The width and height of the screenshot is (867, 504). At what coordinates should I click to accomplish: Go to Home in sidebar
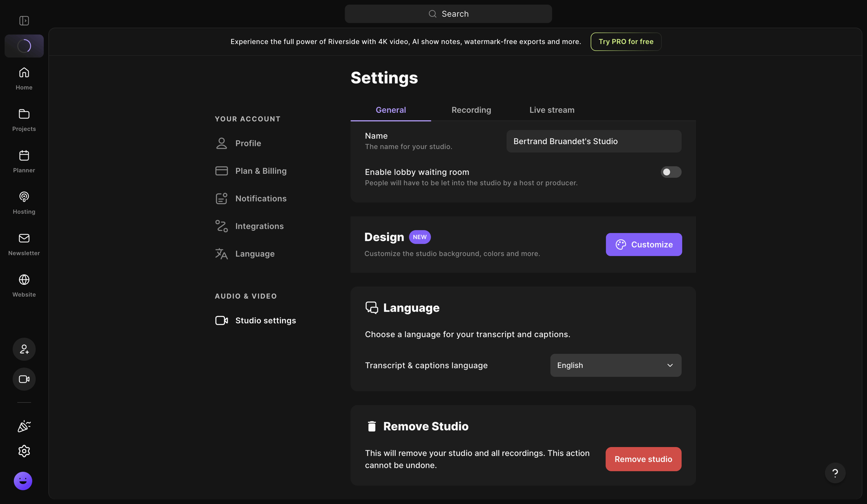point(24,78)
